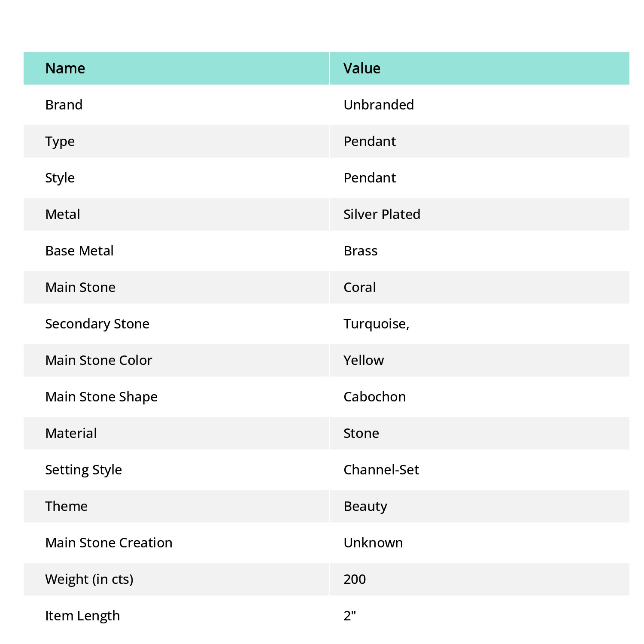Select the Base Metal label
This screenshot has width=644, height=644.
pos(79,251)
